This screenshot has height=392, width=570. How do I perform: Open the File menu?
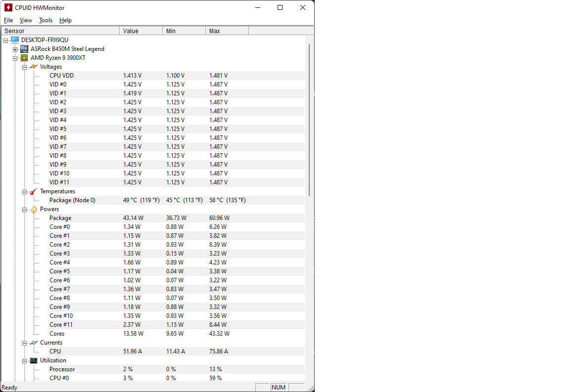[8, 20]
